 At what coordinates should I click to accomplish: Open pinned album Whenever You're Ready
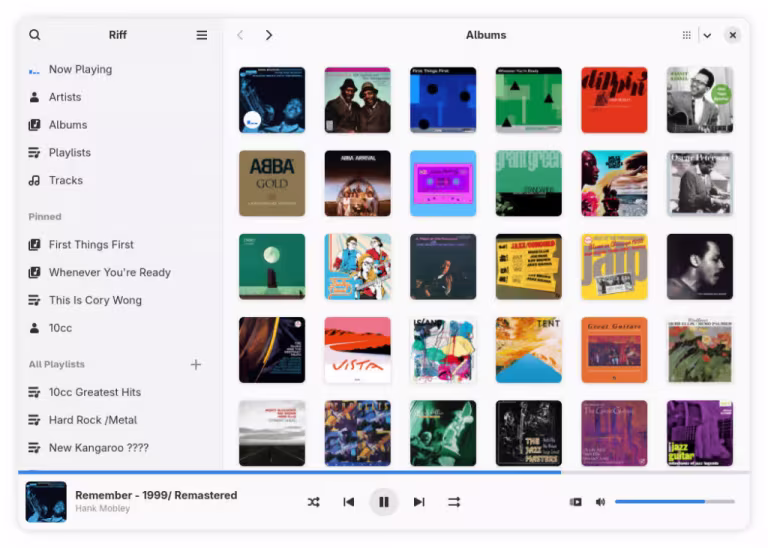coord(120,272)
